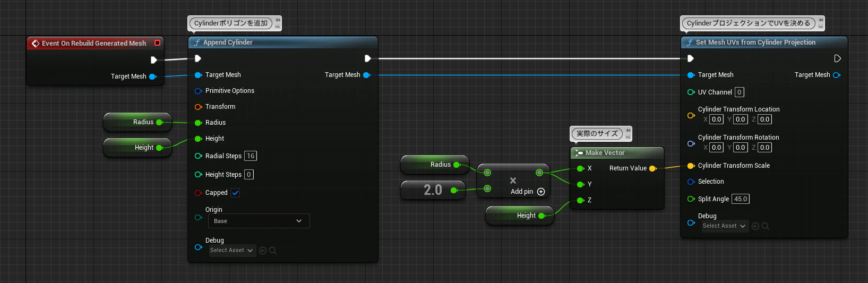This screenshot has height=283, width=868.
Task: Click the 2.0 constant value field
Action: 433,190
